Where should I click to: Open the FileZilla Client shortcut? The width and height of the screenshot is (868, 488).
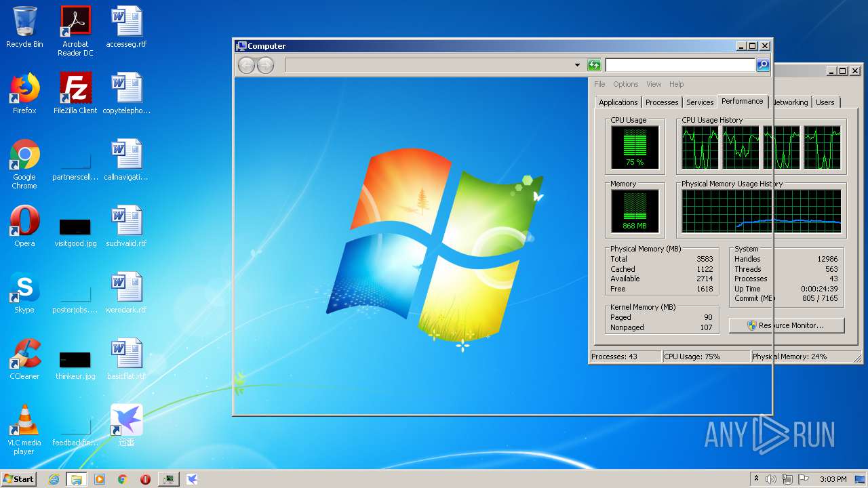point(75,94)
